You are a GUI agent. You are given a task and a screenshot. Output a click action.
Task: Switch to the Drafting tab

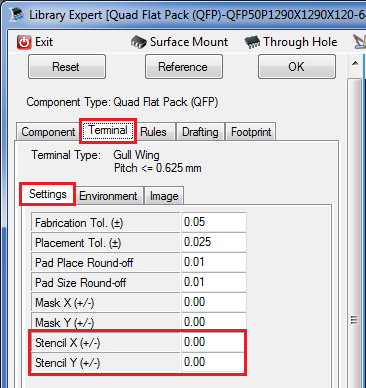200,132
